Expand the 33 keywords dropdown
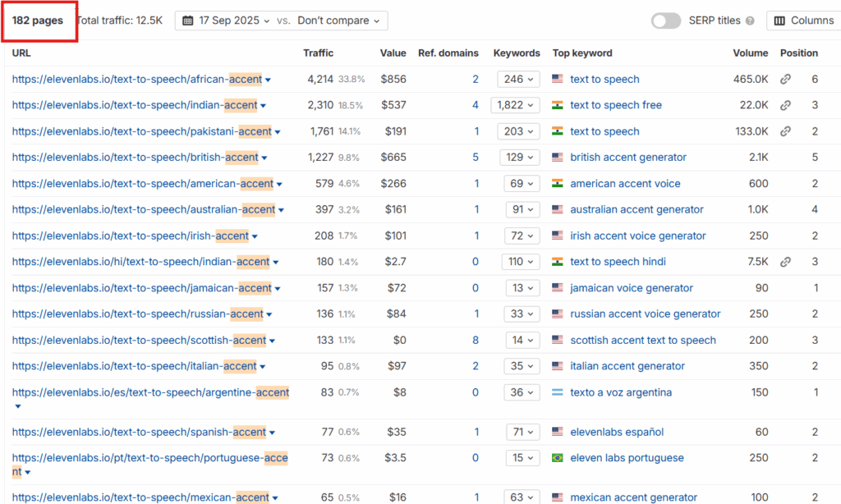Screen dimensions: 841x504 (522, 314)
